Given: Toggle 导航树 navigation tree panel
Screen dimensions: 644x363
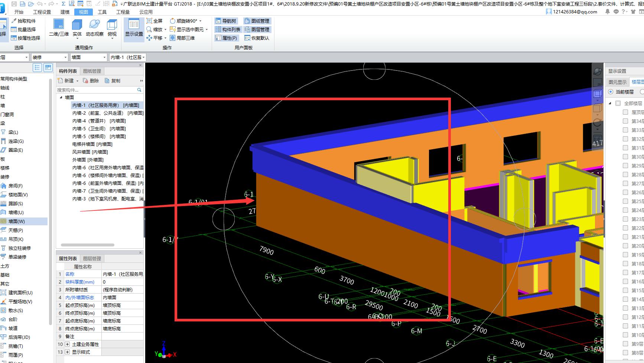Looking at the screenshot, I should 226,21.
